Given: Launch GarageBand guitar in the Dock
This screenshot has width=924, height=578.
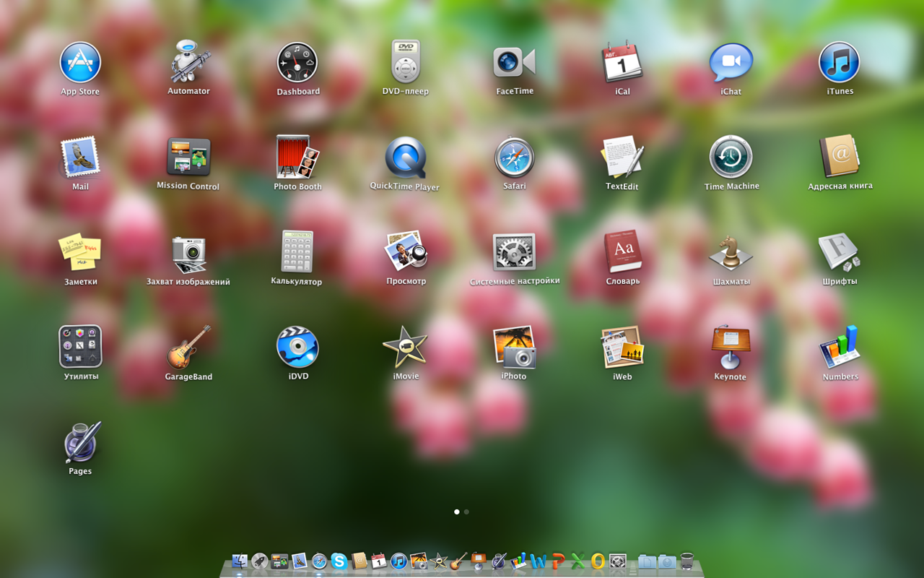Looking at the screenshot, I should click(458, 561).
